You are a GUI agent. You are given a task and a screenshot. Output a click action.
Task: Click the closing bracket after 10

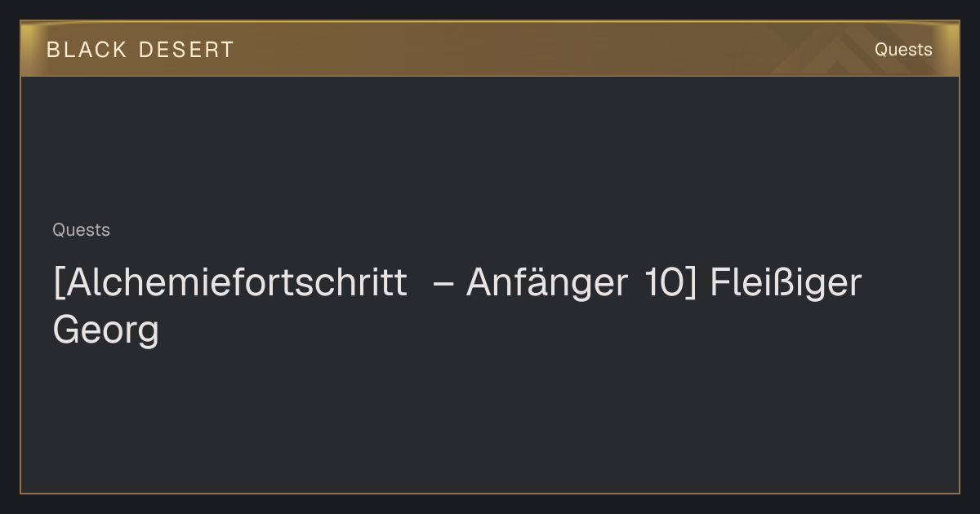point(688,284)
